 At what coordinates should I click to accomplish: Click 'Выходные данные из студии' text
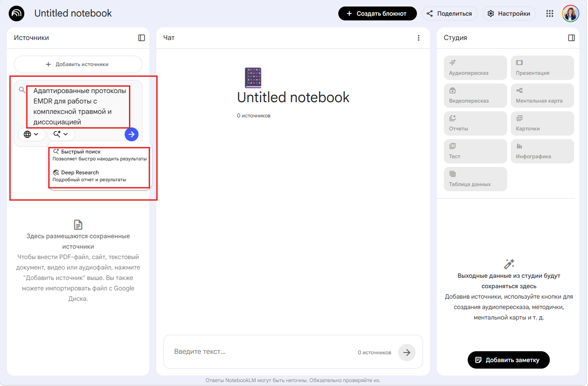click(509, 281)
